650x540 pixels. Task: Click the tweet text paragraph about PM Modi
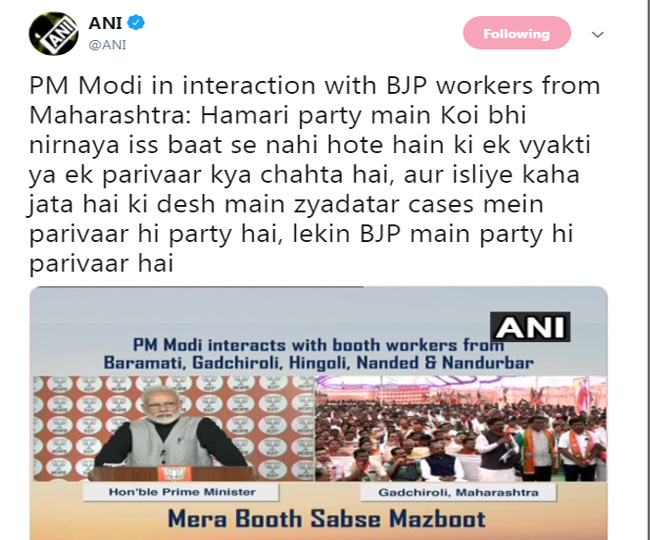pos(315,174)
